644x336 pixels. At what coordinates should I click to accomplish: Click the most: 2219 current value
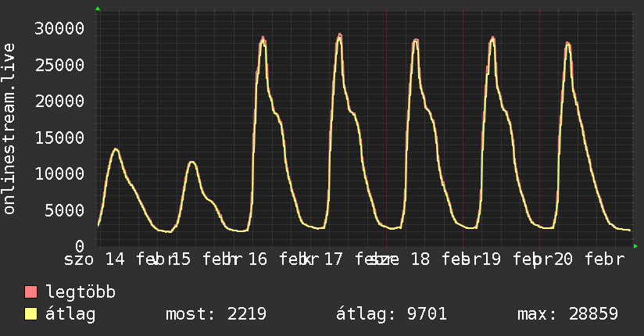(216, 314)
